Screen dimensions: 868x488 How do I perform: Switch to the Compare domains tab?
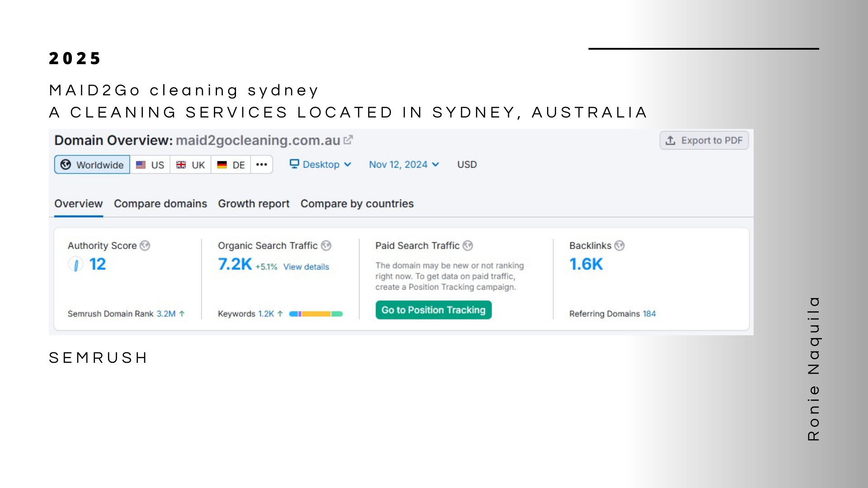[x=160, y=204]
